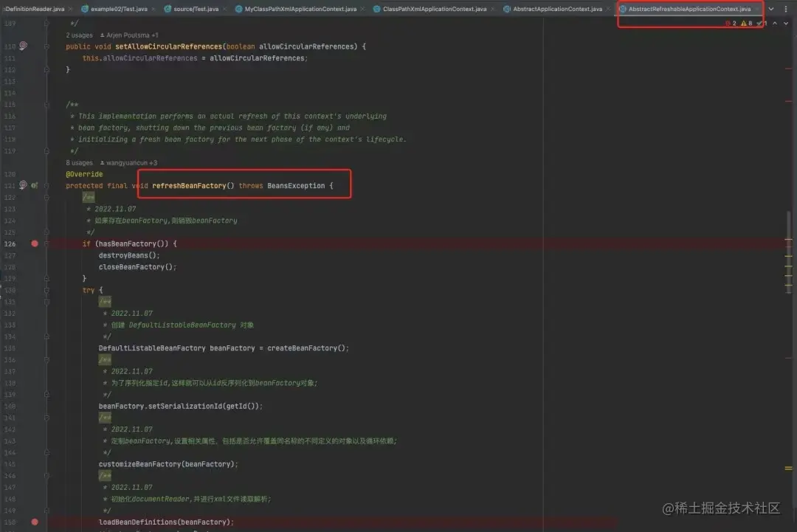797x532 pixels.
Task: Click the overriding method gutter icon on line 121
Action: (x=35, y=185)
